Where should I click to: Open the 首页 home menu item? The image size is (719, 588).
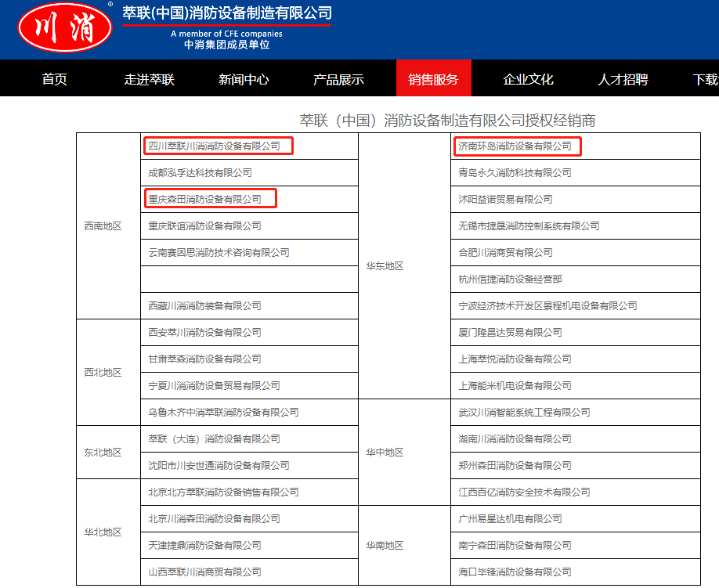click(55, 79)
